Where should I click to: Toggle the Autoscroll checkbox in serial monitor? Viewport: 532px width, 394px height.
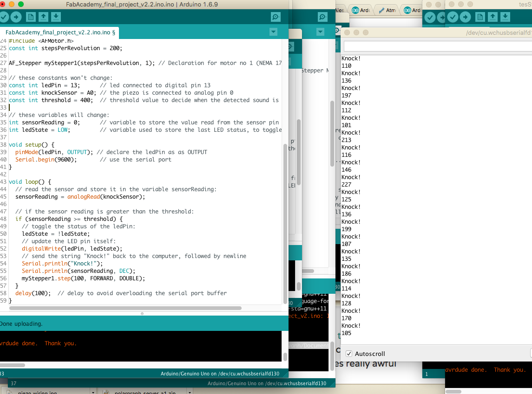point(349,354)
